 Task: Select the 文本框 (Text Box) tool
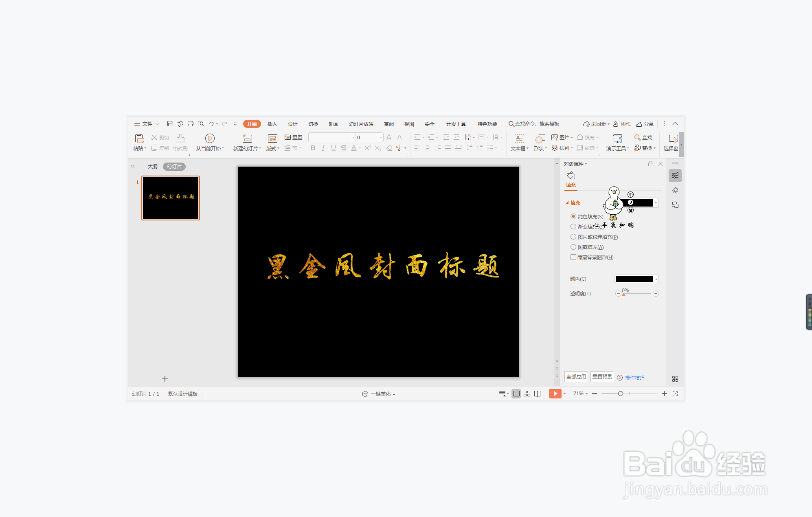click(519, 143)
